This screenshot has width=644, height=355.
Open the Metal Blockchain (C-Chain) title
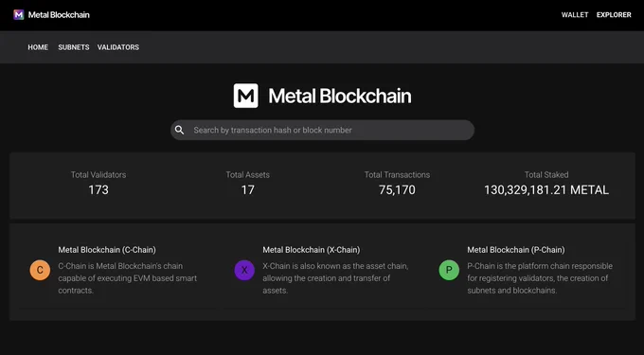tap(107, 250)
